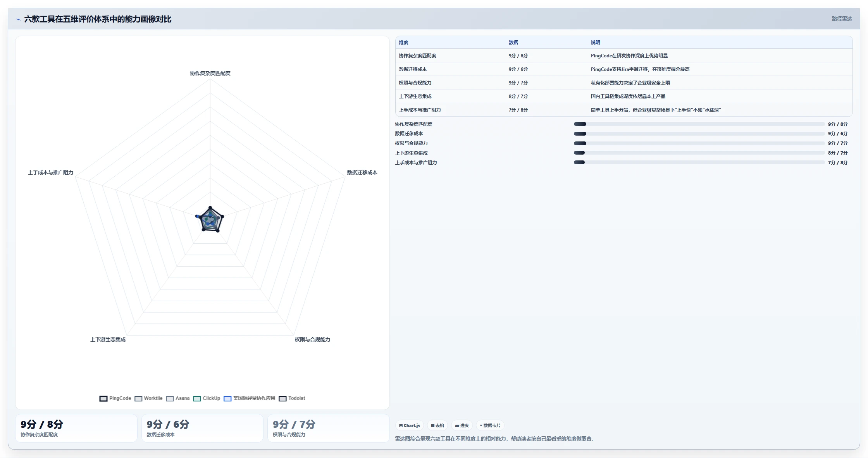Click the radar axis label 上手成本与推广阻力

pyautogui.click(x=50, y=172)
